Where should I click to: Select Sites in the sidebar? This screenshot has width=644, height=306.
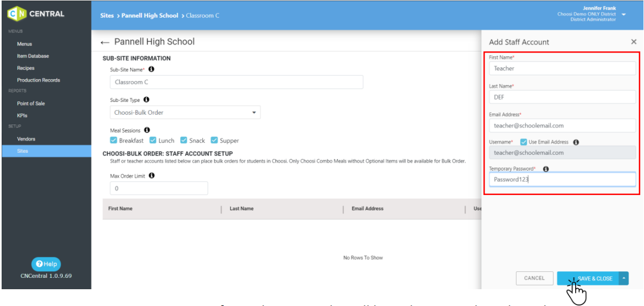47,151
